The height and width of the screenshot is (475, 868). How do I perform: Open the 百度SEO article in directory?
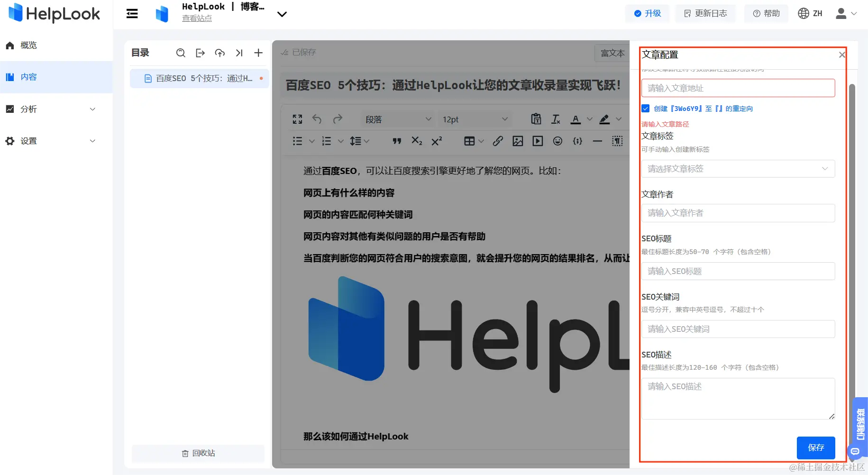(199, 78)
